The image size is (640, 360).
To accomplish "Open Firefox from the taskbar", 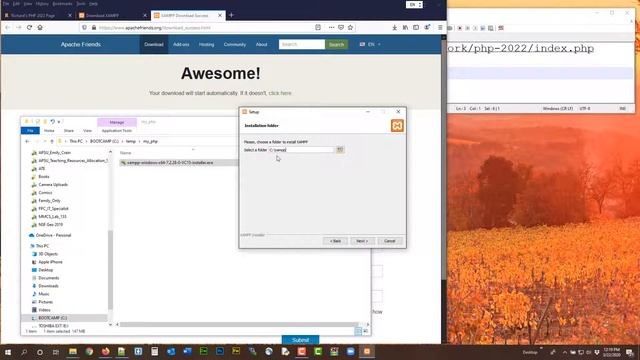I will click(x=105, y=351).
